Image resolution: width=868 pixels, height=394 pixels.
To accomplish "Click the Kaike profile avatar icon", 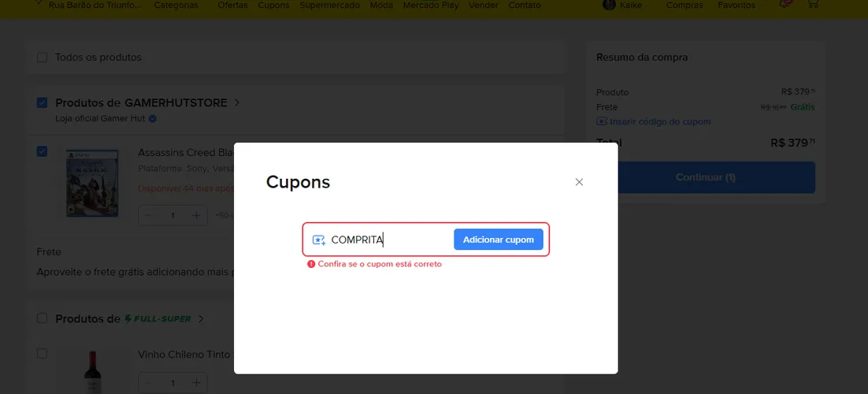I will (610, 5).
